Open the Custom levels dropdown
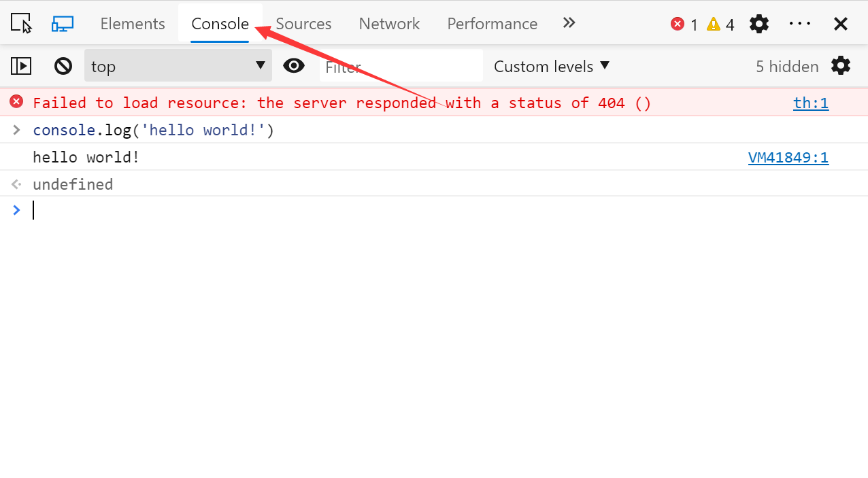868x478 pixels. tap(552, 66)
